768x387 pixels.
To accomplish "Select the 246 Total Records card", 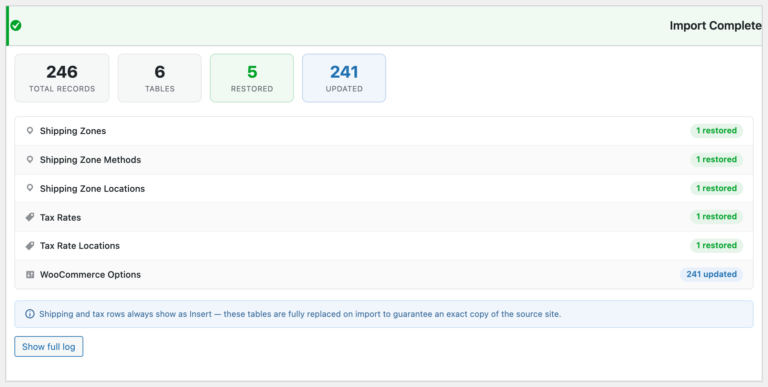I will [62, 78].
